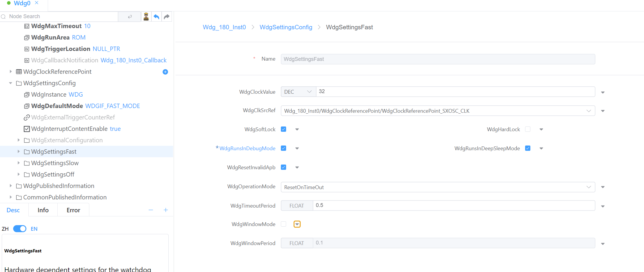Go to Wdg_180_Inst0 breadcrumb link
This screenshot has height=272, width=644.
point(224,27)
